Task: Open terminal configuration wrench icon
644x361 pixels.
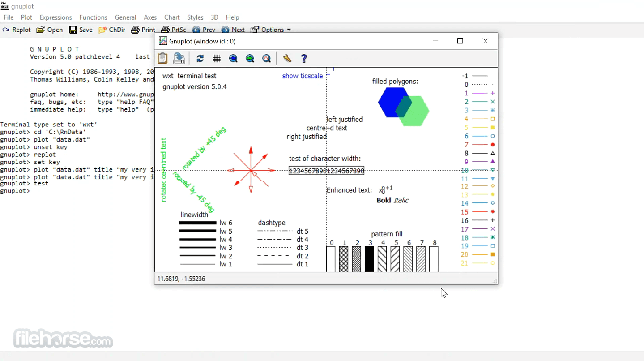Action: (287, 58)
